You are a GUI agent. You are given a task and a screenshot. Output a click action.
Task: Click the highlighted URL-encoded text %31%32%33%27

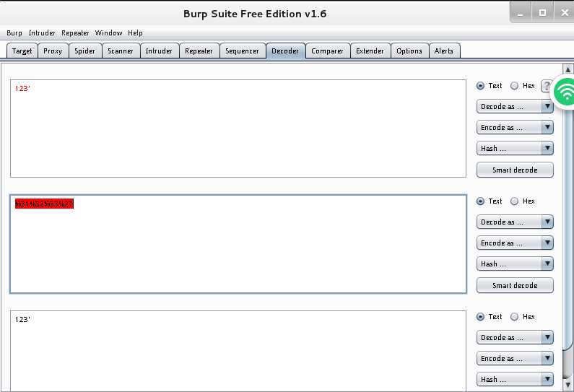coord(44,204)
